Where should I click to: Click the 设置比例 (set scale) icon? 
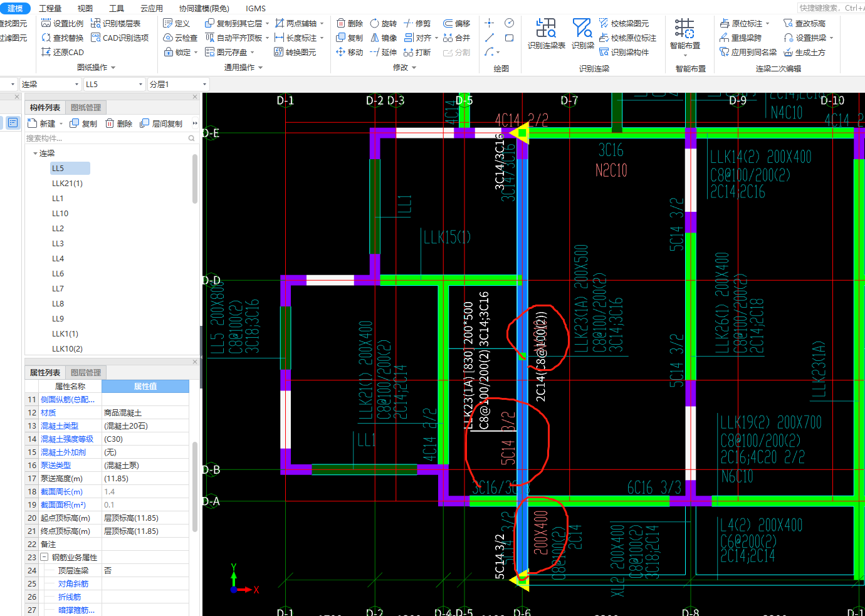46,23
